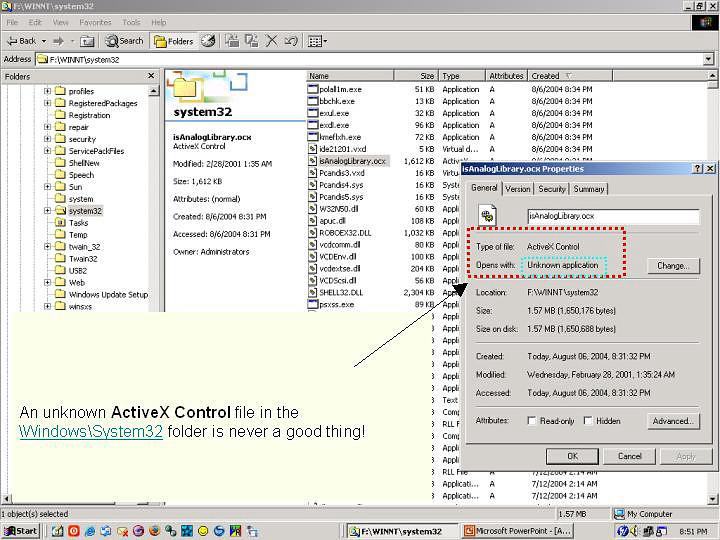Select the Windows Update Setup folder
The image size is (720, 540).
[108, 294]
